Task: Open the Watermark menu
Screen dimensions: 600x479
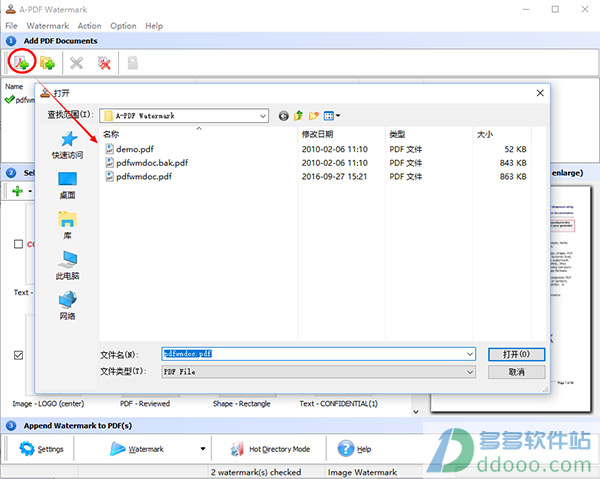Action: click(47, 26)
